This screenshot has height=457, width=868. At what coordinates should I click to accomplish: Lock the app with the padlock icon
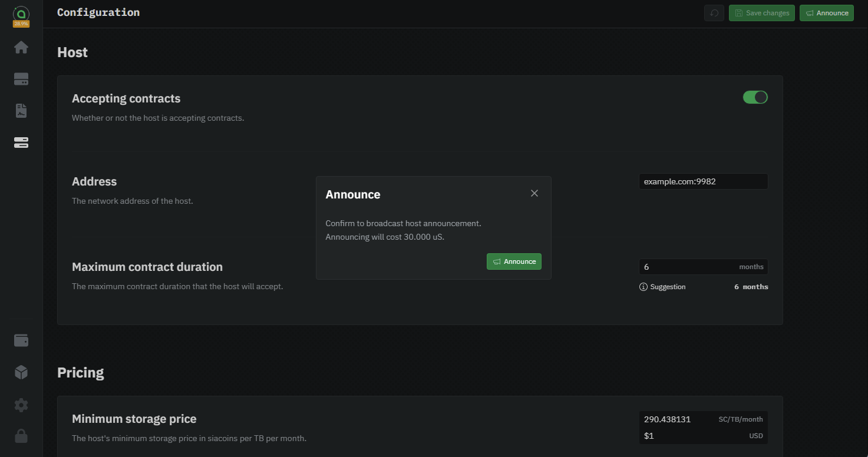coord(21,436)
